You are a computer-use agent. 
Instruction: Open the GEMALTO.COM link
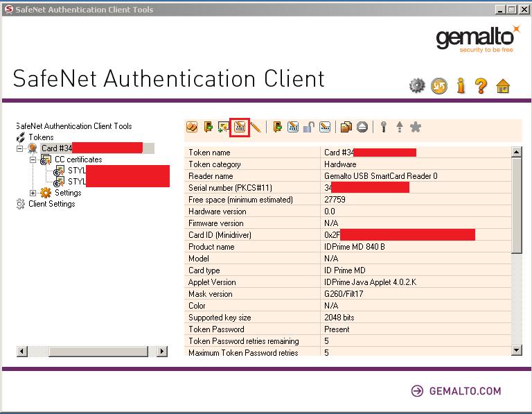pyautogui.click(x=465, y=391)
